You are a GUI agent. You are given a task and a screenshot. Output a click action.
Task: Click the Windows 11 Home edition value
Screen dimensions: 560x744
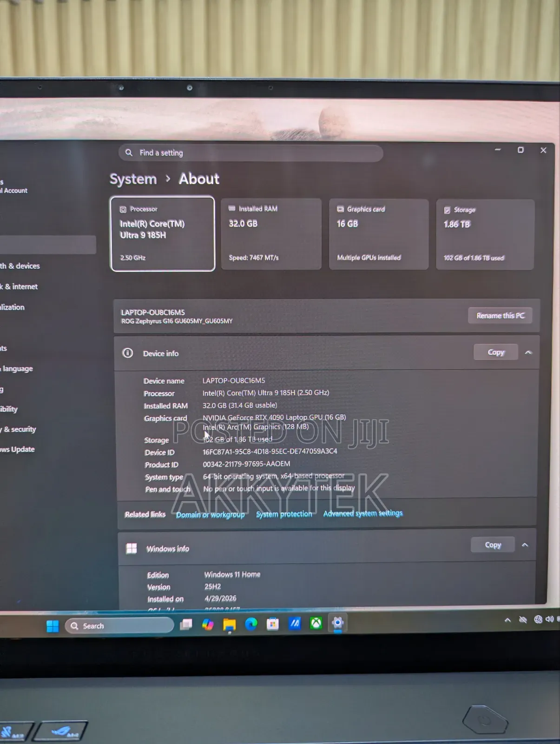(x=232, y=575)
